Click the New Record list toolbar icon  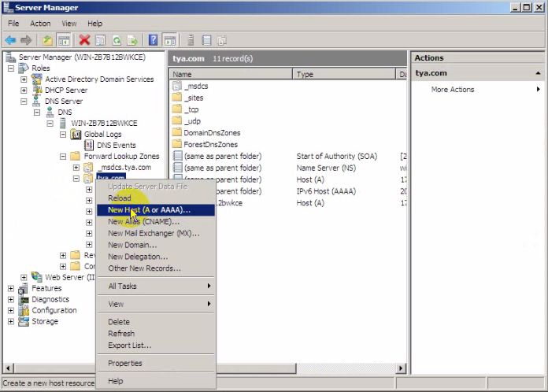[x=206, y=40]
